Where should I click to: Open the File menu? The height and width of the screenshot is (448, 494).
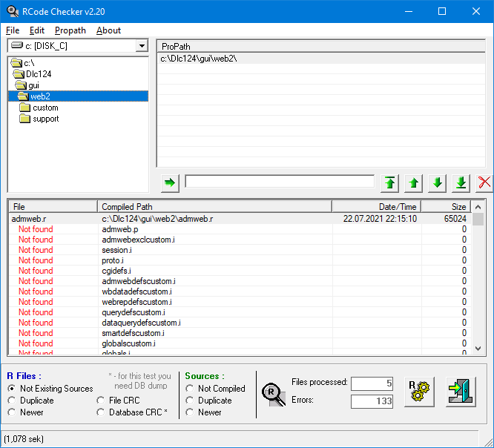[x=13, y=30]
